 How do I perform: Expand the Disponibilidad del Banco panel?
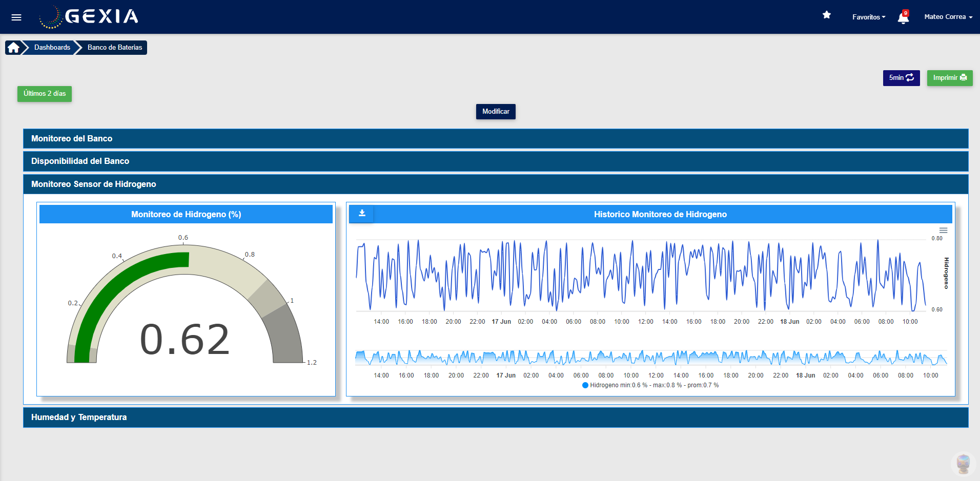pos(79,161)
